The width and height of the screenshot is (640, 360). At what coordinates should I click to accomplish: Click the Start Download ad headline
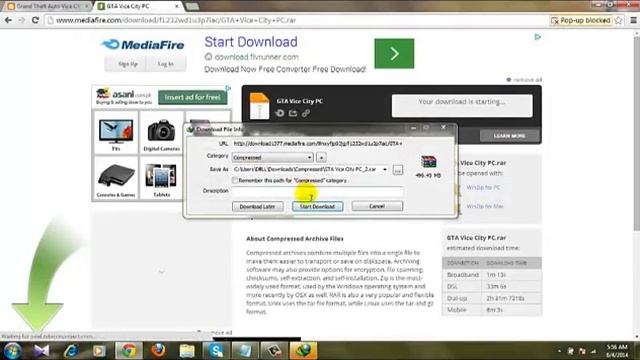pos(251,42)
